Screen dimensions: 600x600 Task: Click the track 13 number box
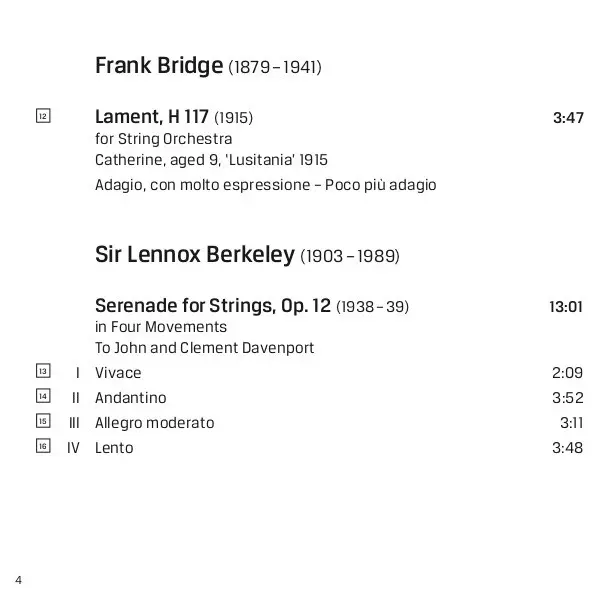[x=43, y=371]
